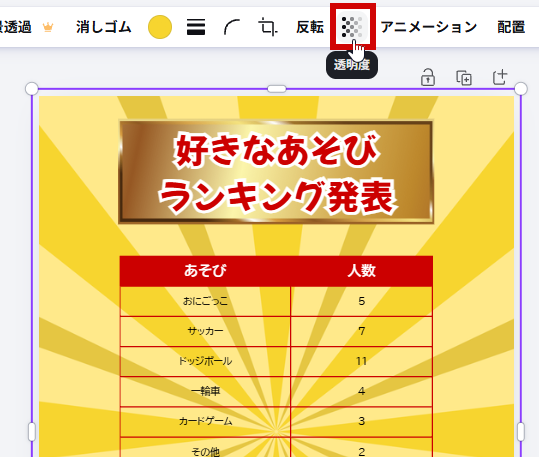This screenshot has width=539, height=457.
Task: Click the 消しゴム eraser button
Action: [104, 27]
